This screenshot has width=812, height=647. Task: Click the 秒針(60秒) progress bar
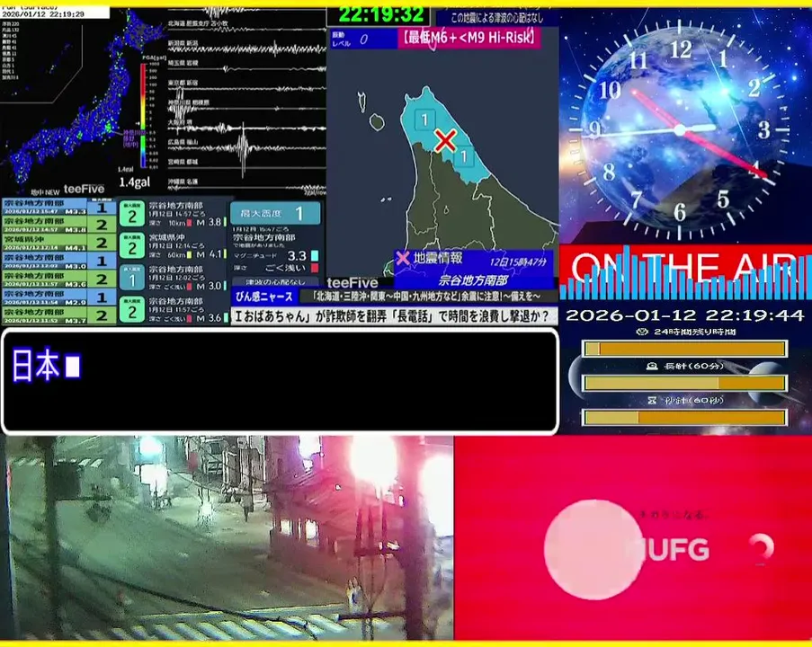pos(685,417)
